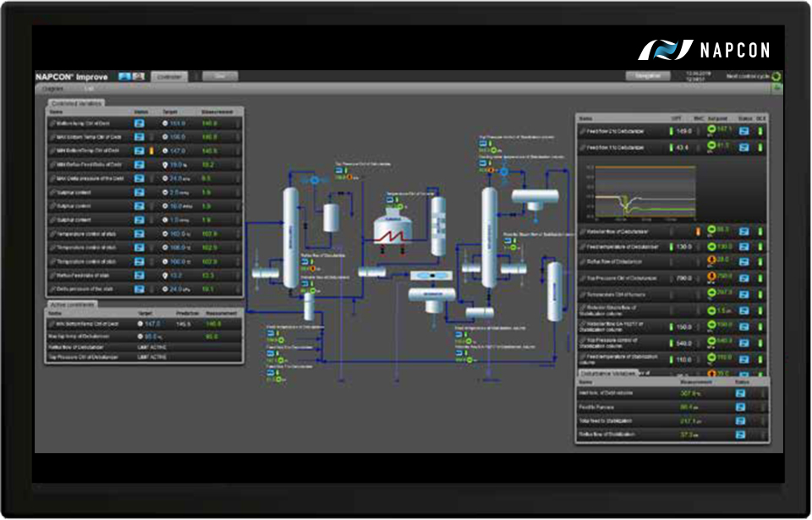Click the green next control cycle indicator

[776, 76]
